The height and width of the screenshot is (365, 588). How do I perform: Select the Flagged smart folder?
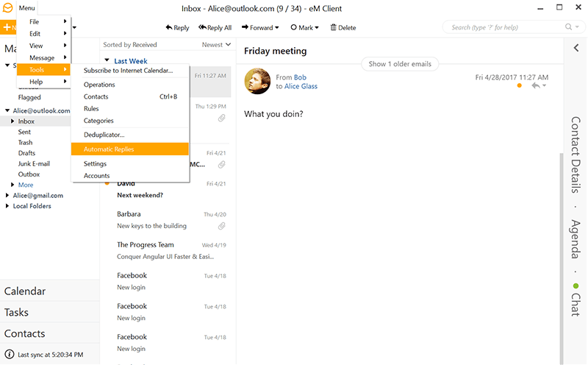29,97
